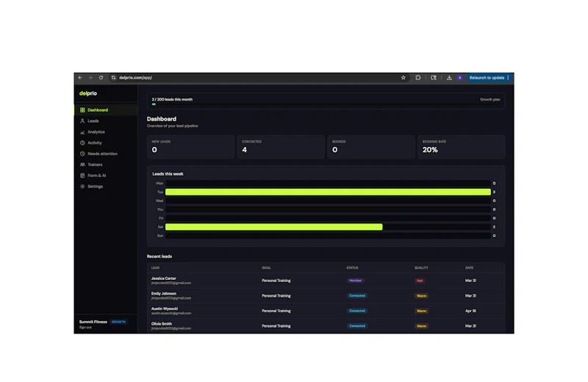
Task: Open the Dashboard menu item
Action: (106, 110)
